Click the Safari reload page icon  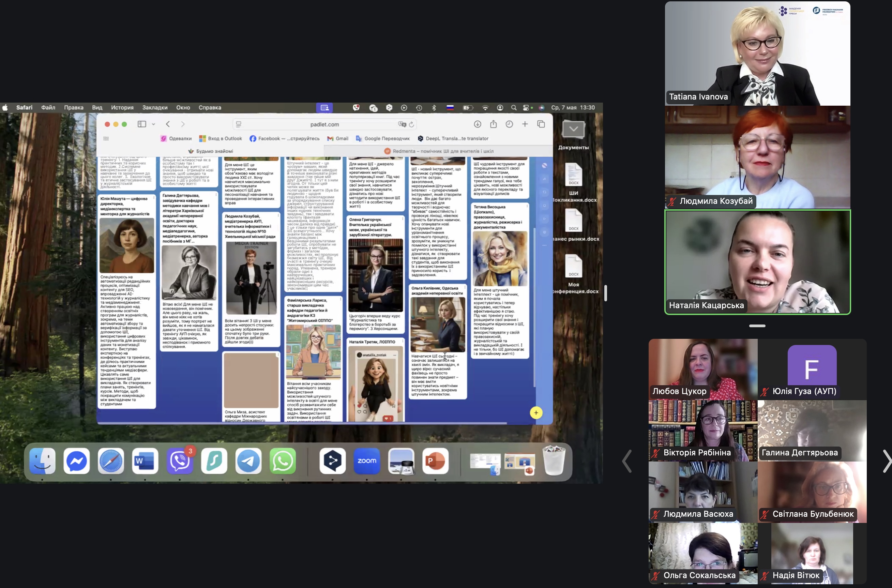point(412,124)
